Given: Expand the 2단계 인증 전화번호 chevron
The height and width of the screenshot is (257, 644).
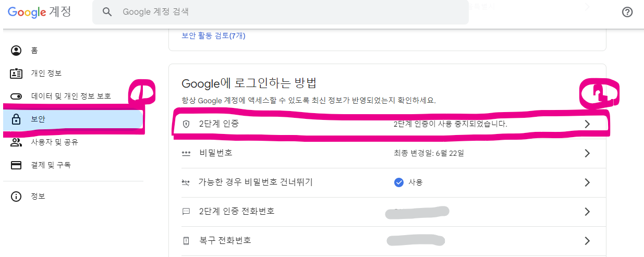Looking at the screenshot, I should (x=587, y=212).
